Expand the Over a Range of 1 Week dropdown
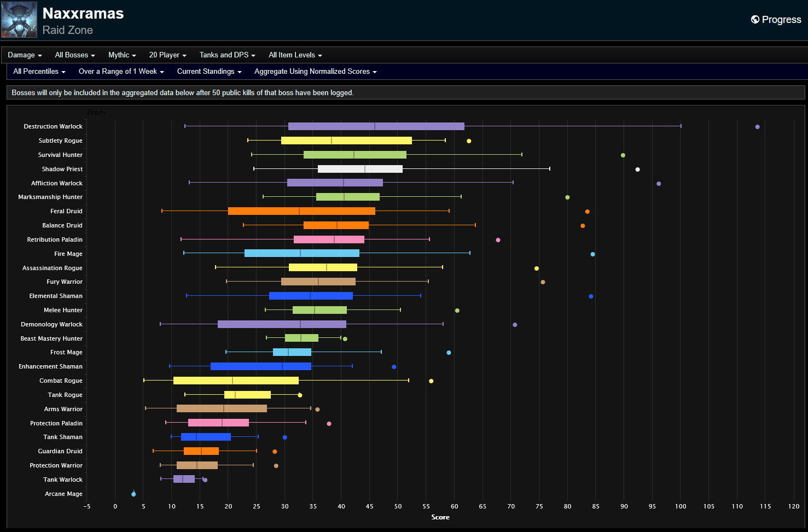The width and height of the screenshot is (808, 532). coord(121,71)
